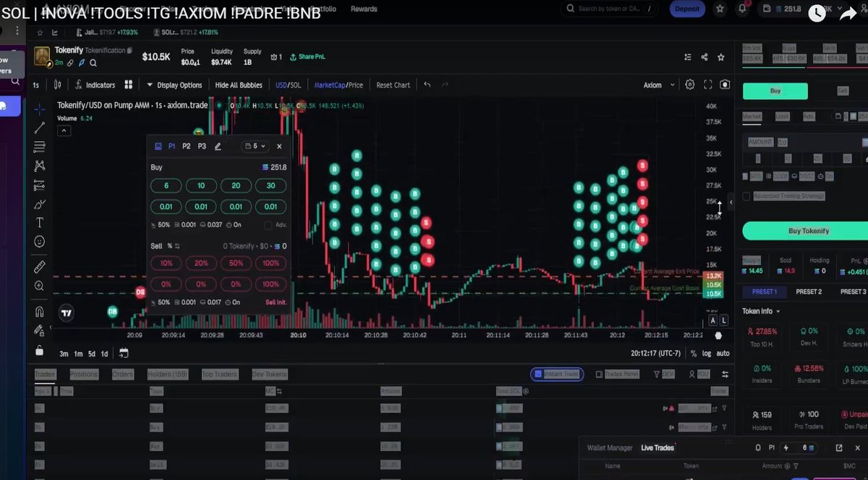Click the chart layout grid icon
Screen dimensions: 868x480
click(x=129, y=85)
